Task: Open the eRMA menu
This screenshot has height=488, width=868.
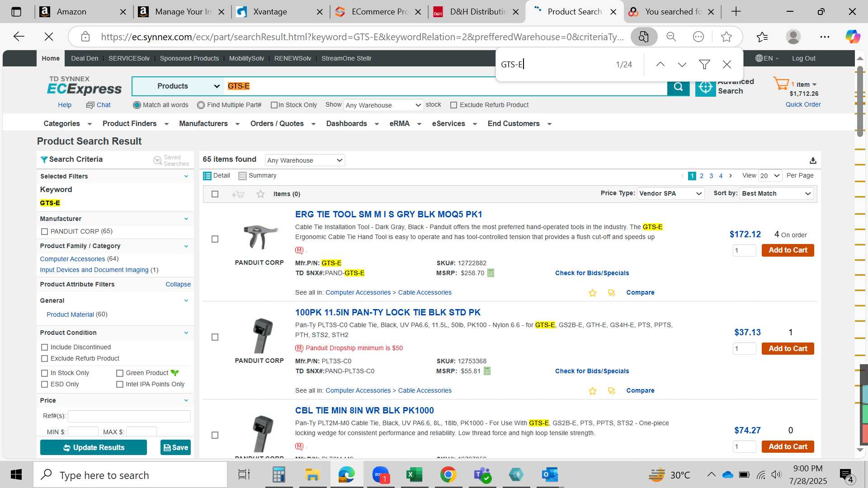Action: click(406, 124)
